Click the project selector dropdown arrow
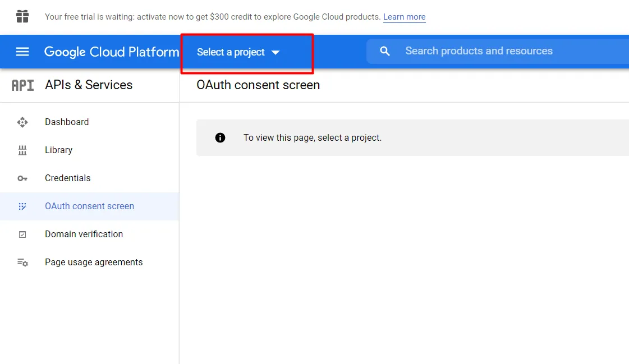Image resolution: width=629 pixels, height=364 pixels. 275,53
